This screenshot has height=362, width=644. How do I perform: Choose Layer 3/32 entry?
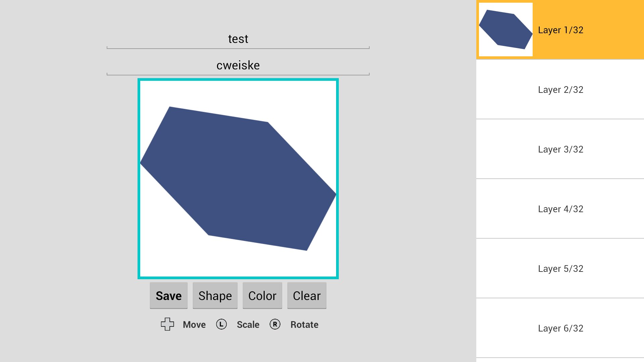click(x=560, y=149)
